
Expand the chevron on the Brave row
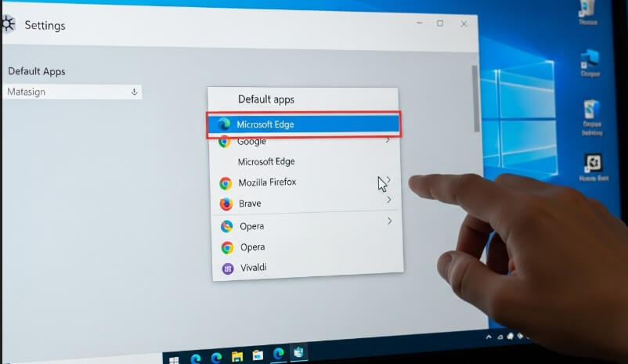[389, 200]
